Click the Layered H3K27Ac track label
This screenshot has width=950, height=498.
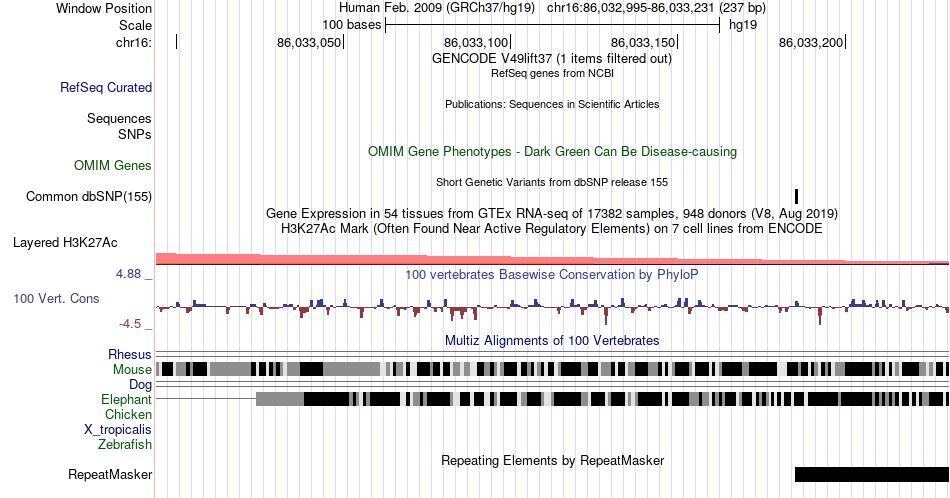[x=65, y=242]
